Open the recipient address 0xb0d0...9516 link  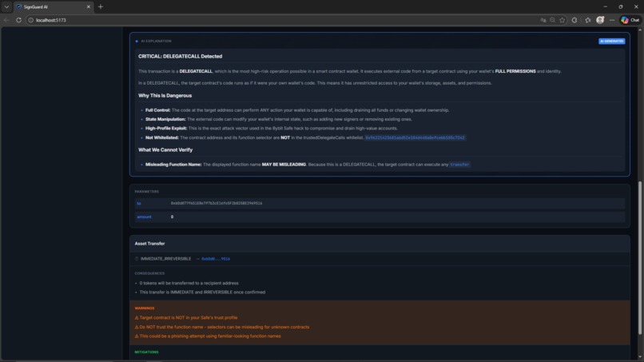216,259
